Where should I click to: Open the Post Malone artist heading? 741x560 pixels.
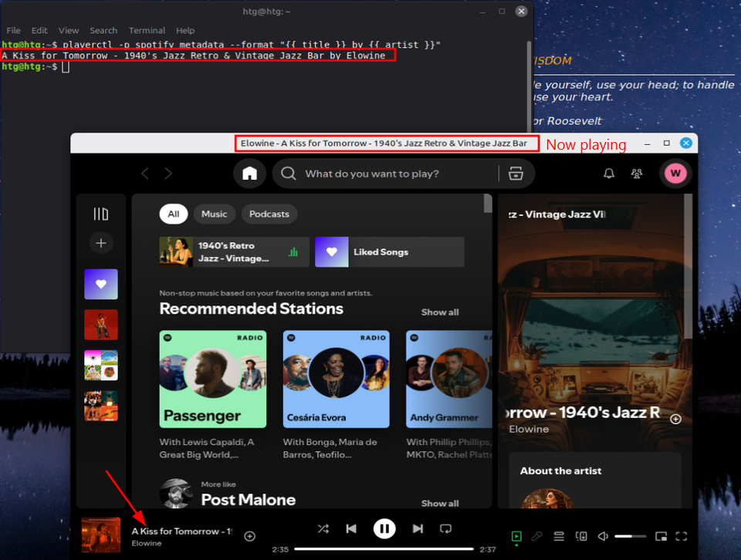(248, 500)
